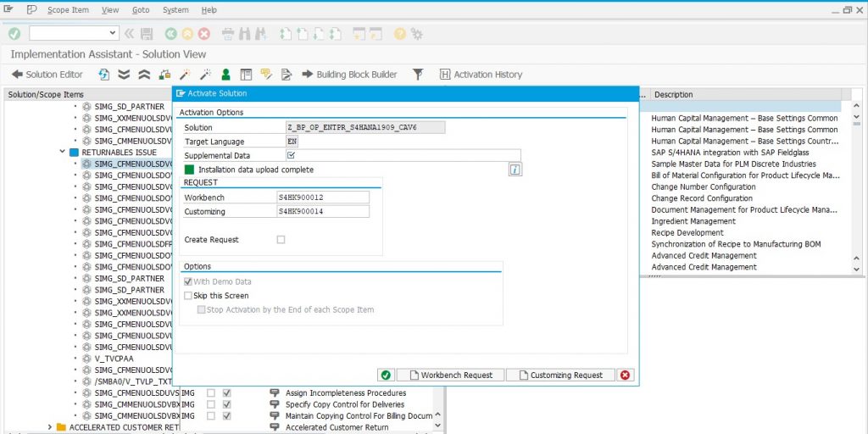868x434 pixels.
Task: Click the Workbench Request button
Action: pos(450,375)
